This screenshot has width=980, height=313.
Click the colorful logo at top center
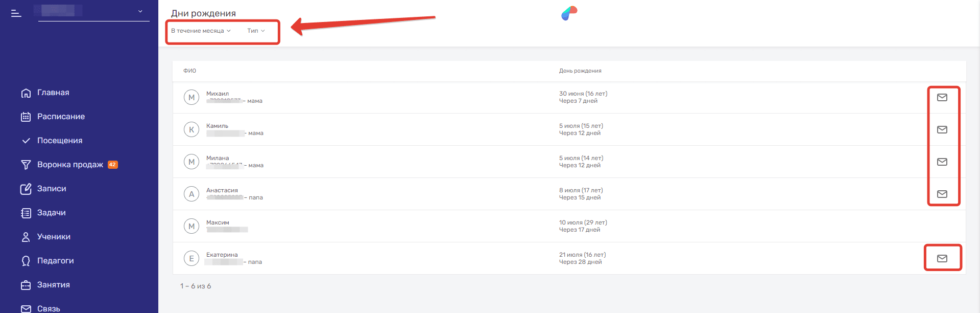[x=569, y=13]
